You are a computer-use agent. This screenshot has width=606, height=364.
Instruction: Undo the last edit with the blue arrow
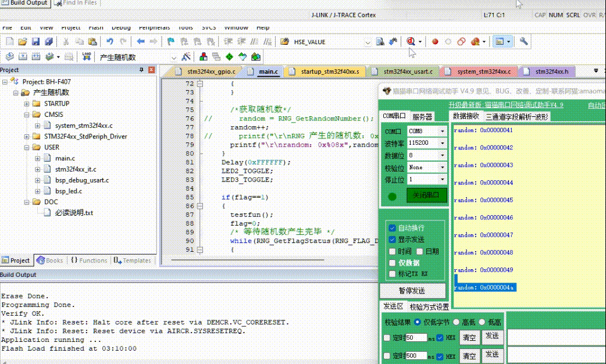(x=110, y=41)
